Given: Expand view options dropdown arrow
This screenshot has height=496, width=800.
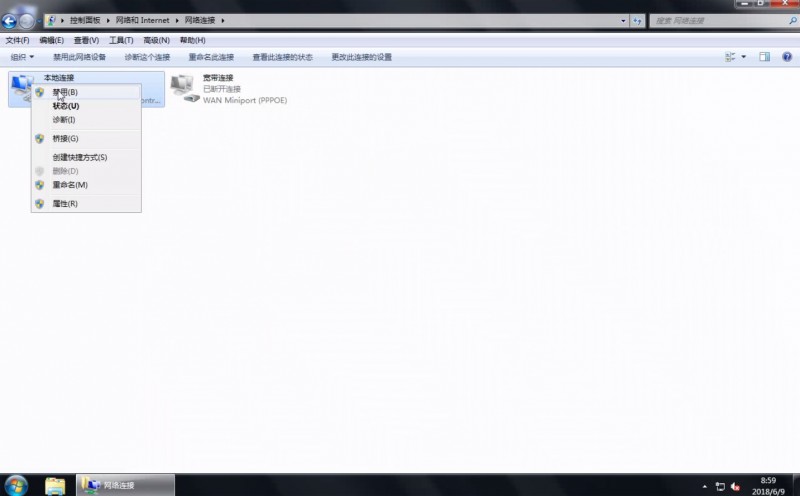Looking at the screenshot, I should [x=743, y=57].
